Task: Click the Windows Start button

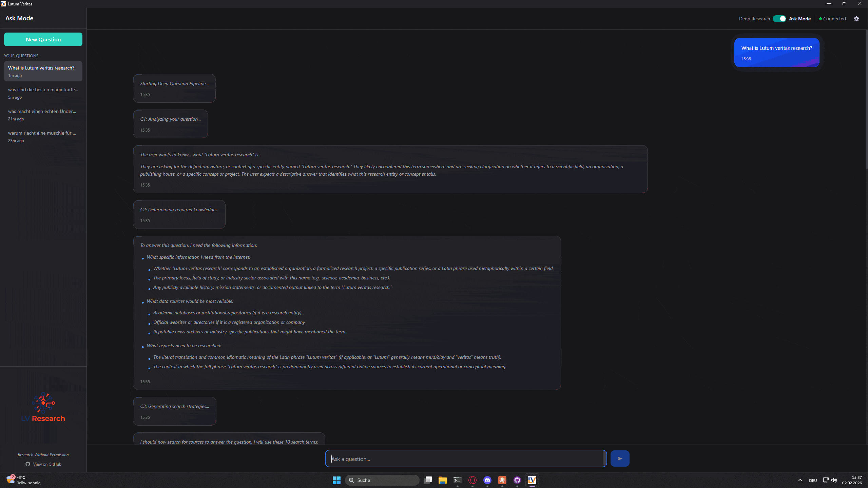Action: [336, 480]
